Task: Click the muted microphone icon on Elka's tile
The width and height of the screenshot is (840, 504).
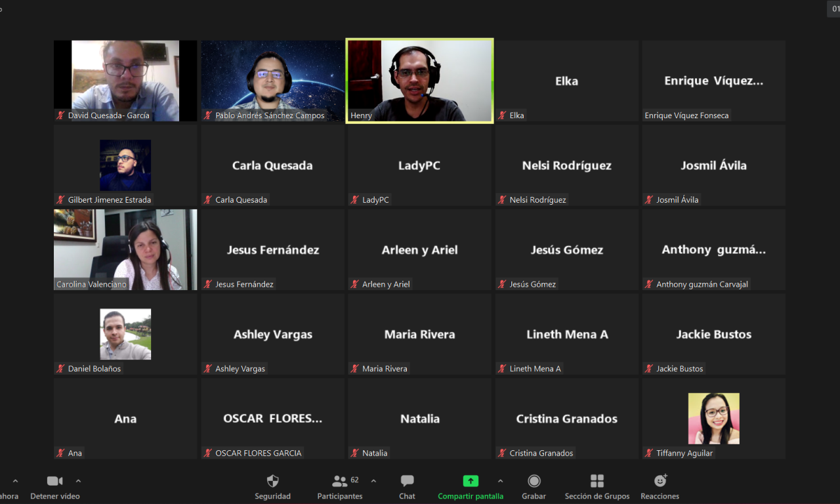Action: [502, 115]
